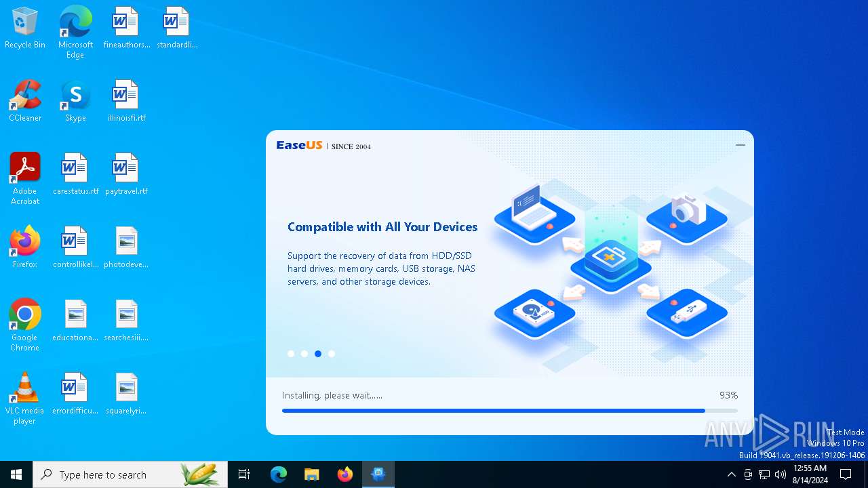The width and height of the screenshot is (868, 488).
Task: Click the EaseUS logo in the installer
Action: [x=298, y=145]
